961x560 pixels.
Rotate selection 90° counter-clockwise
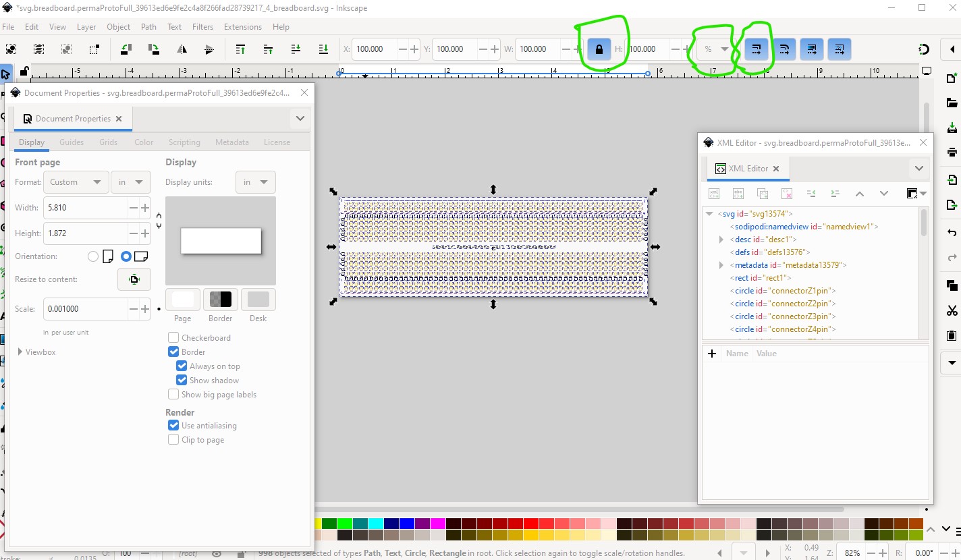126,49
